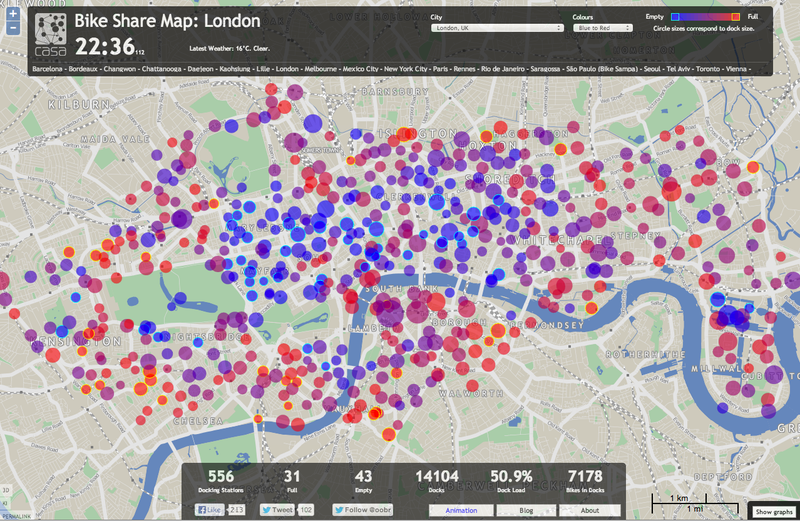The width and height of the screenshot is (800, 521).
Task: Click the Twitter Tweet button
Action: [x=278, y=510]
